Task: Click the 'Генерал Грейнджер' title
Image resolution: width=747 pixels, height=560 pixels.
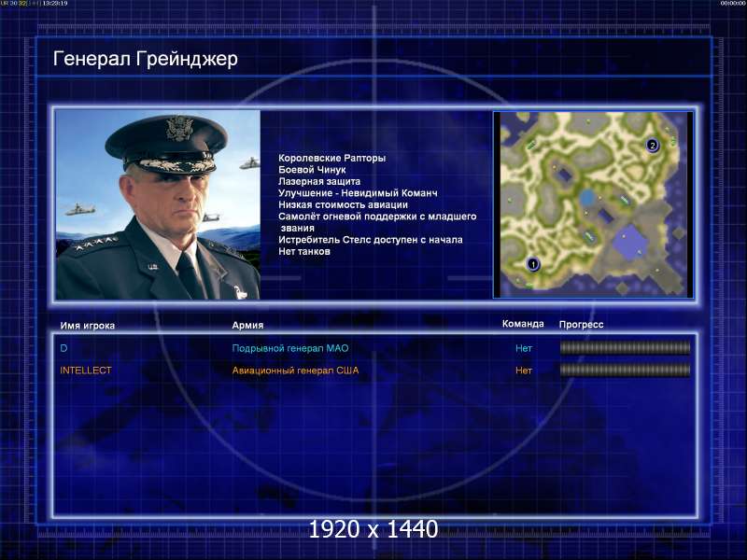Action: pyautogui.click(x=146, y=59)
